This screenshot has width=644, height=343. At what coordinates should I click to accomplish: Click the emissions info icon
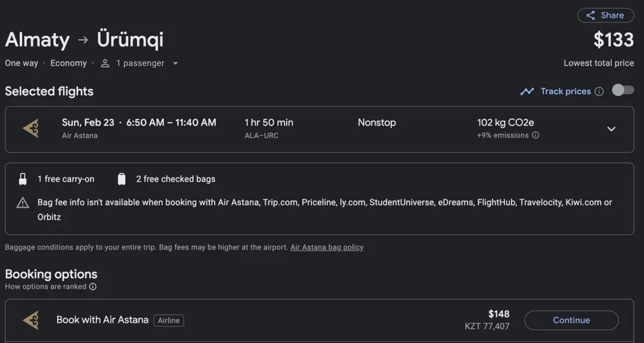(535, 136)
